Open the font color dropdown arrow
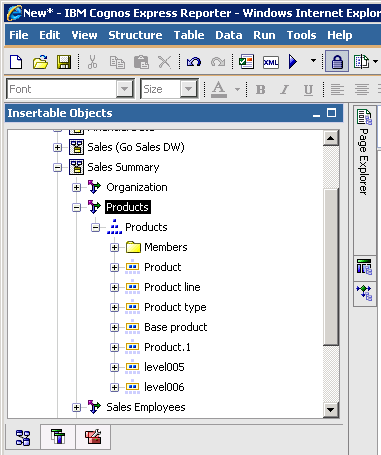This screenshot has width=381, height=455. coord(237,89)
